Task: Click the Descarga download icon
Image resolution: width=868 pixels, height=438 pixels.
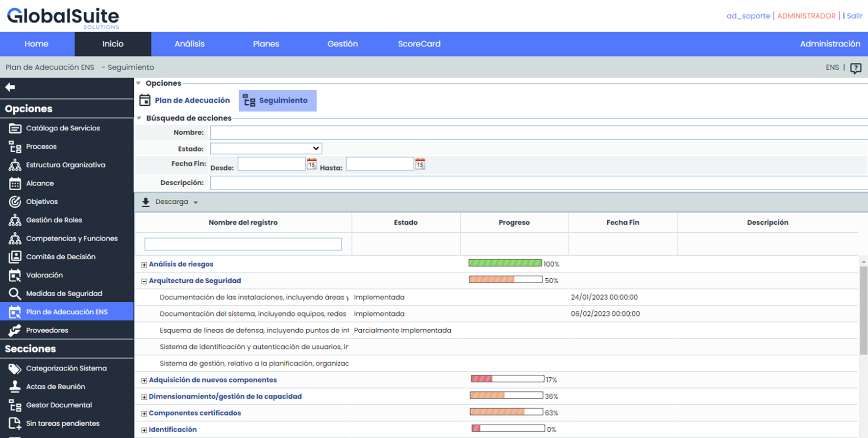Action: coord(146,202)
